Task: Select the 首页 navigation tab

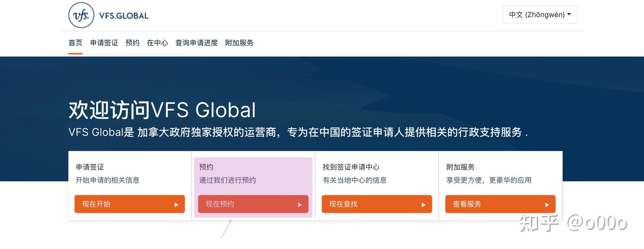Action: 76,43
